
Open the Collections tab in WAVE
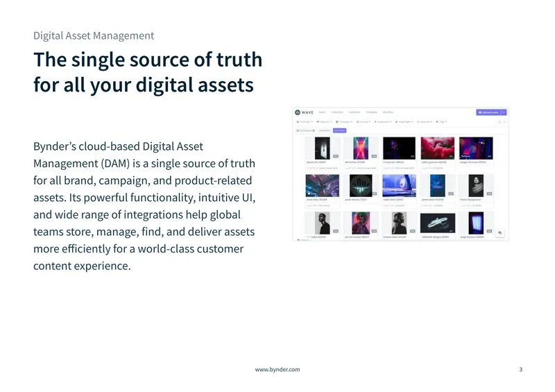pos(337,112)
